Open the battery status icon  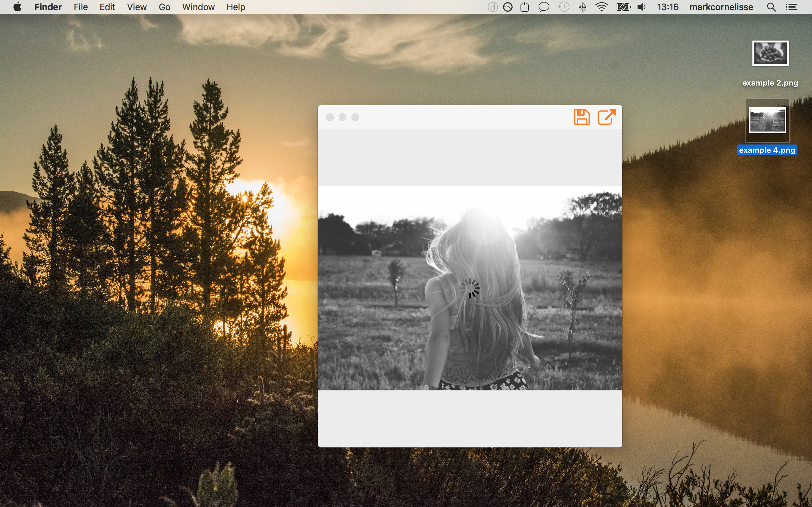[623, 7]
